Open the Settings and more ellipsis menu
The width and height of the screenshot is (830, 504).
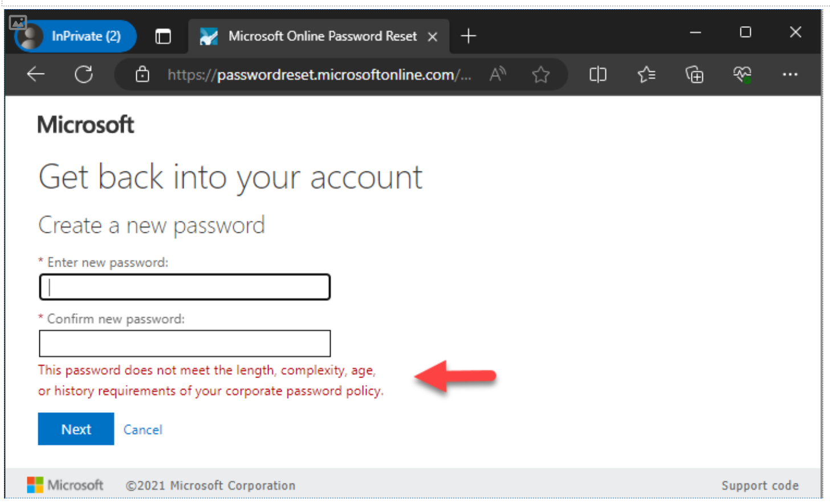(x=790, y=74)
